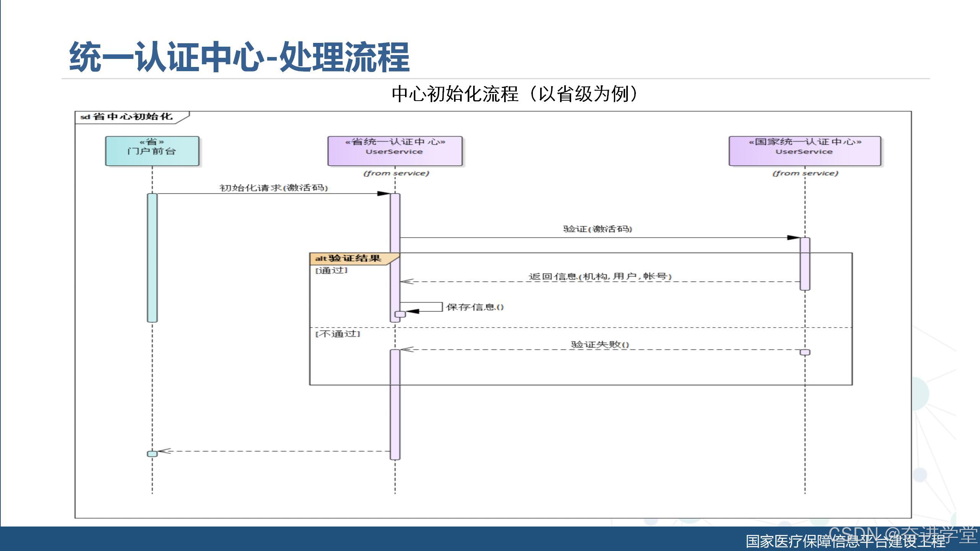The width and height of the screenshot is (980, 551).
Task: Click the 验证失败() message label
Action: (600, 344)
